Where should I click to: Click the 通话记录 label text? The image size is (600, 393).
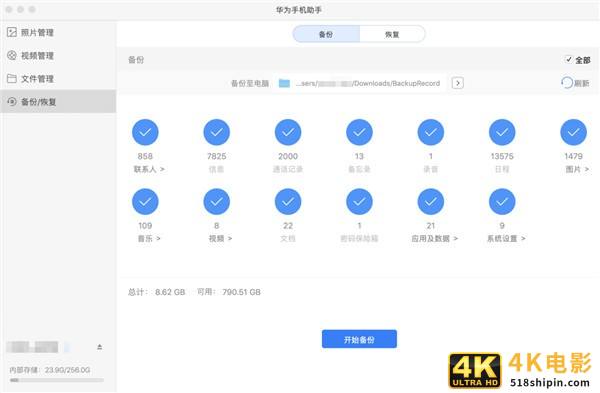tap(288, 169)
